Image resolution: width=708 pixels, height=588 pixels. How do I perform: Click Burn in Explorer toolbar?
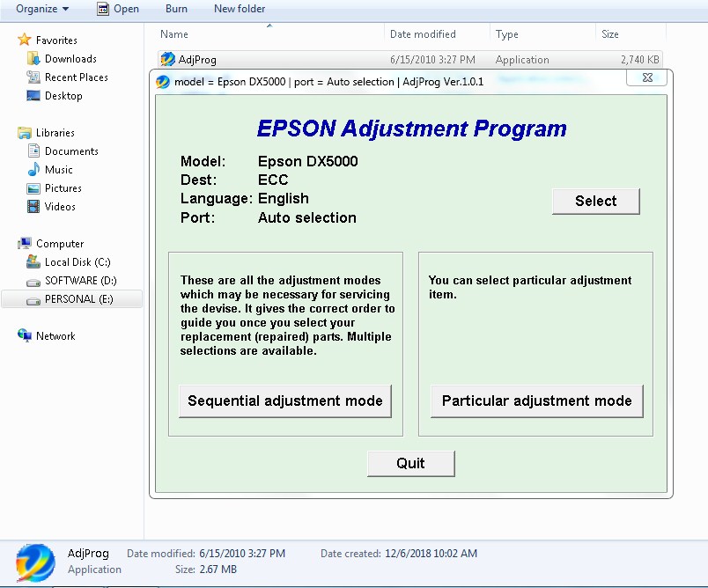tap(176, 9)
